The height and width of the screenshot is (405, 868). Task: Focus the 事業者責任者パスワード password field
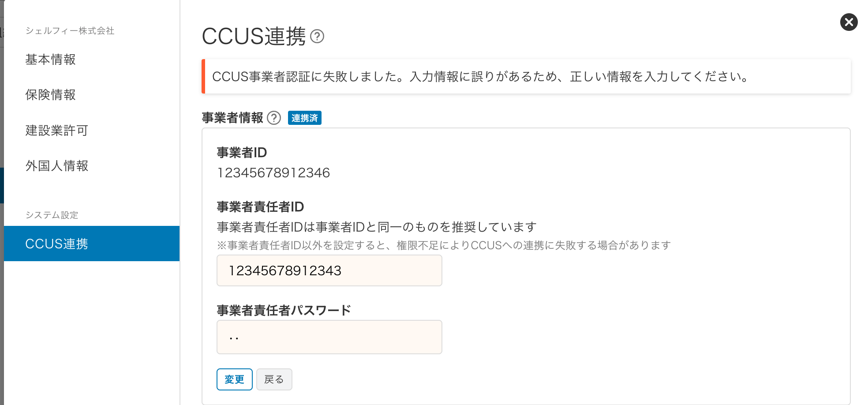[x=329, y=337]
